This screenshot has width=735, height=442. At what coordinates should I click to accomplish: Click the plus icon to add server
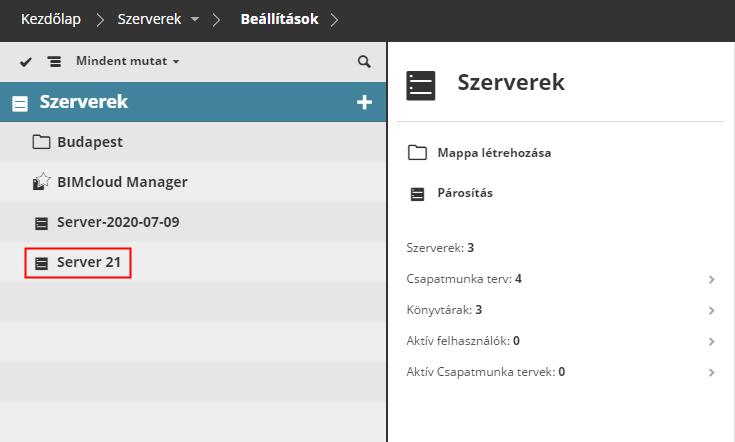coord(364,102)
